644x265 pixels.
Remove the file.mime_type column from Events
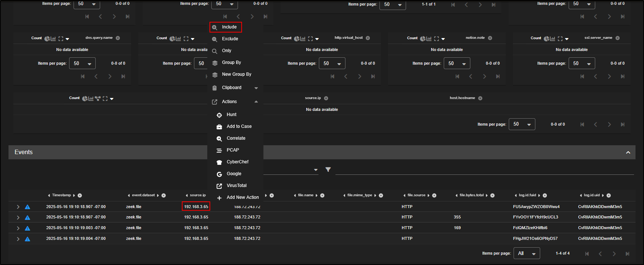coord(381,196)
